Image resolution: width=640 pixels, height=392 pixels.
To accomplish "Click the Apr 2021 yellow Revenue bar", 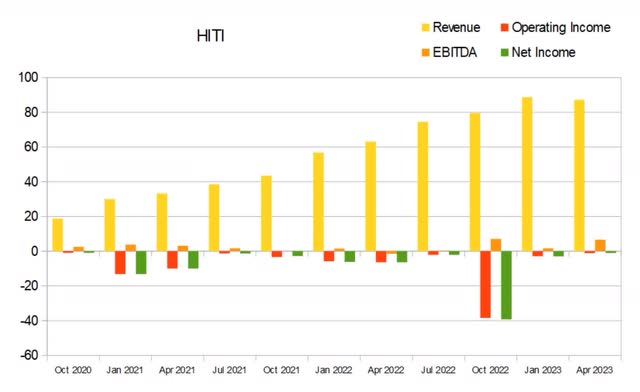I will click(x=162, y=222).
